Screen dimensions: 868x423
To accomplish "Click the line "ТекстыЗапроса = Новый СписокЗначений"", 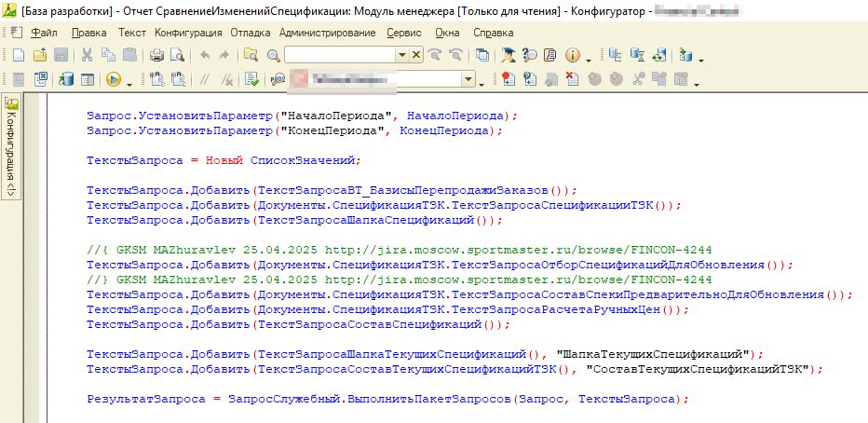I will [x=224, y=160].
